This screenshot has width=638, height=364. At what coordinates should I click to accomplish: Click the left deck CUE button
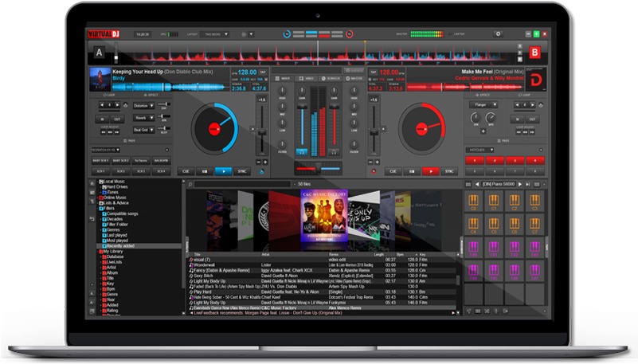[x=186, y=170]
